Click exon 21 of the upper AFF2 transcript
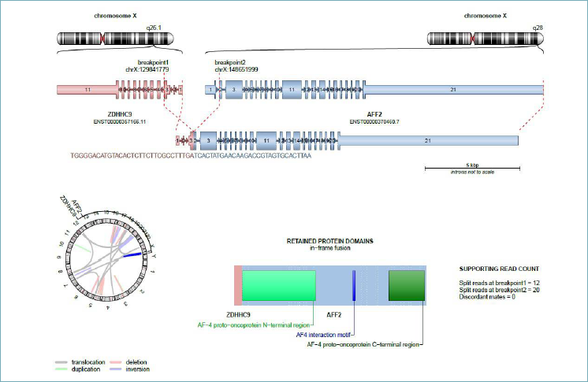Screen dimensions: 588x382 (453, 91)
